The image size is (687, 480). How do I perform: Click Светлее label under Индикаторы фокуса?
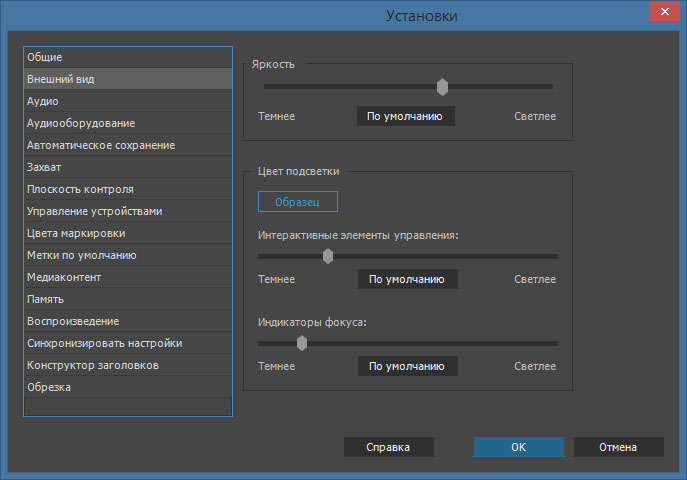535,366
